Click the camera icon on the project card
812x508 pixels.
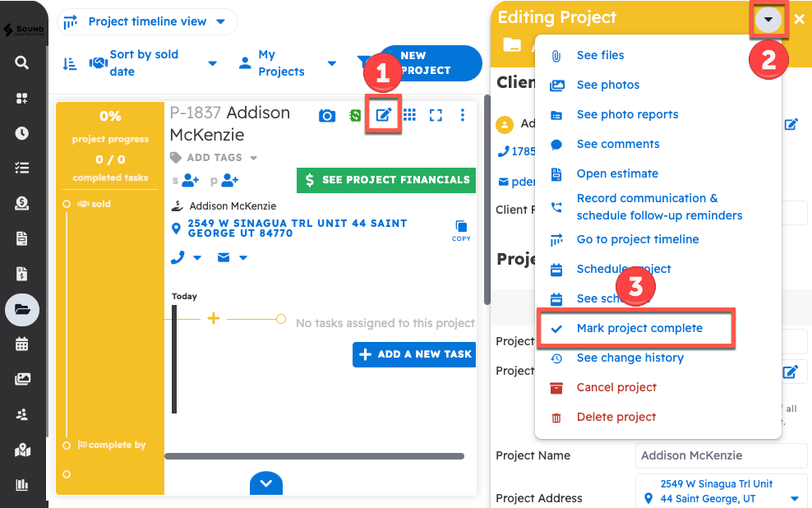coord(326,115)
